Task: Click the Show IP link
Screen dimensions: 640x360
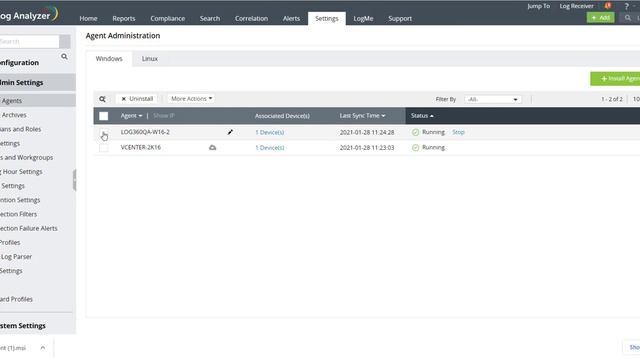Action: pyautogui.click(x=164, y=116)
